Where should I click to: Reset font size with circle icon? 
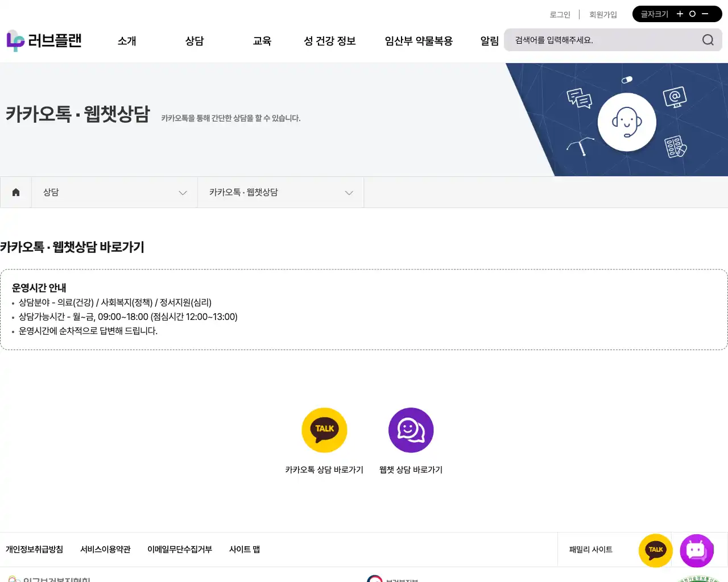coord(692,14)
